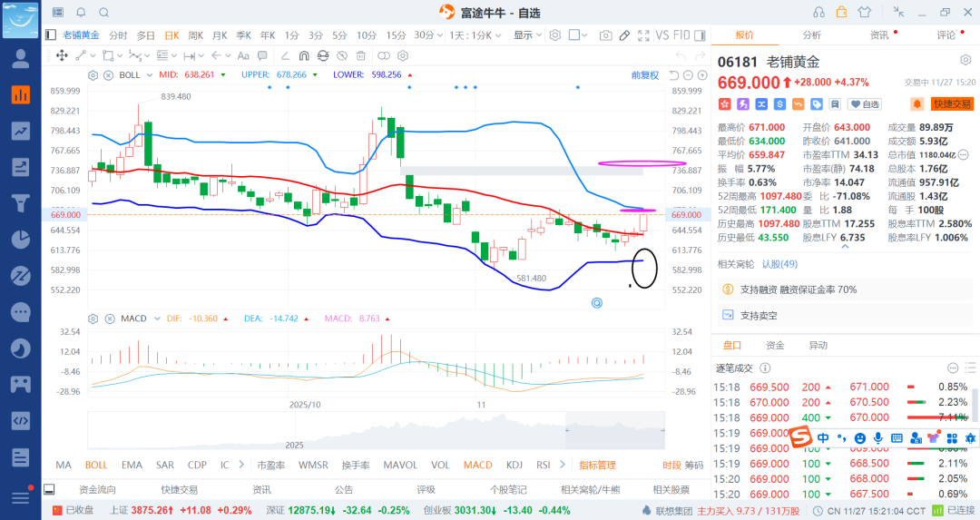
Task: Open the 认股(49) warrants link
Action: (x=779, y=264)
